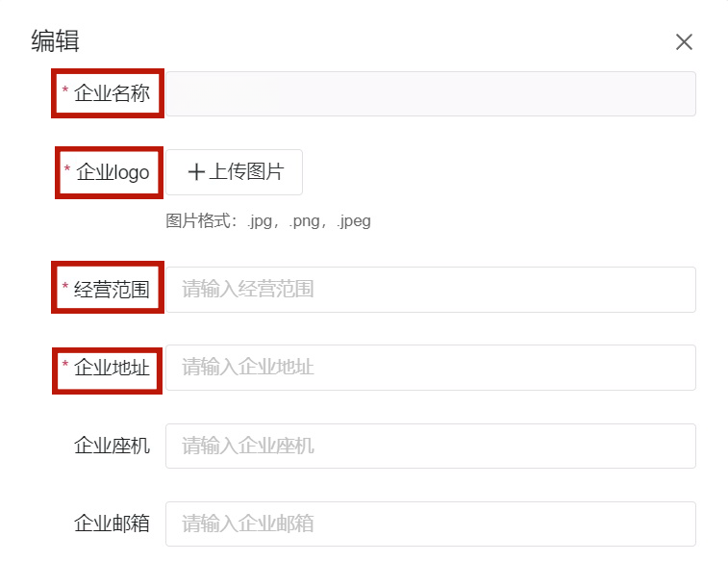
Task: Click the 编辑 dialog title
Action: pyautogui.click(x=55, y=40)
